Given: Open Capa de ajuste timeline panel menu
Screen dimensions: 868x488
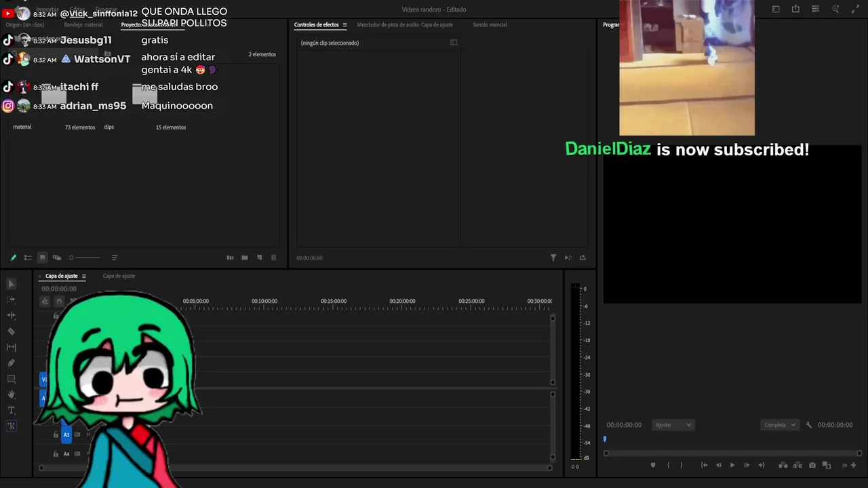Looking at the screenshot, I should click(83, 276).
